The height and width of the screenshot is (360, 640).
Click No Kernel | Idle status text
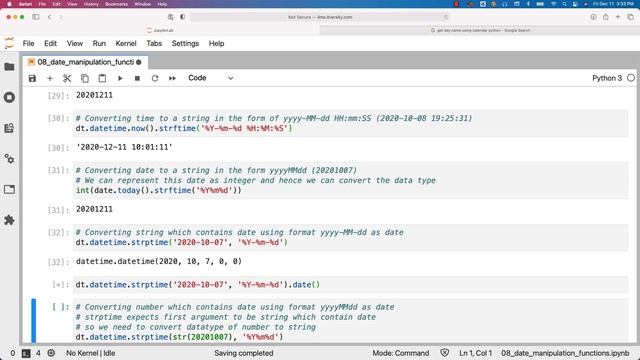coord(91,353)
